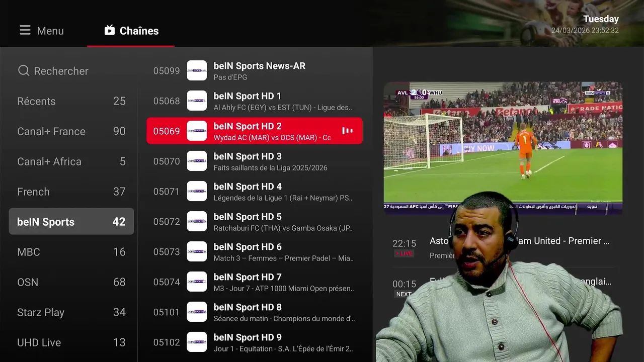Click the Légendes de la Ligue 1 program text
The image size is (644, 362).
(283, 198)
